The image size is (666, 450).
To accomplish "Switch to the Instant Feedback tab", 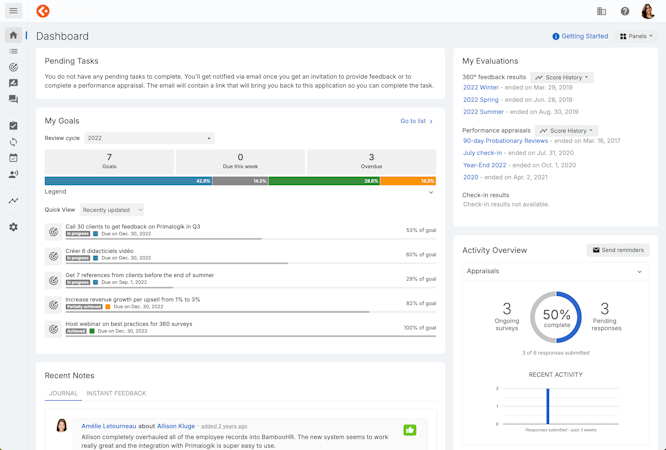I will click(x=116, y=393).
